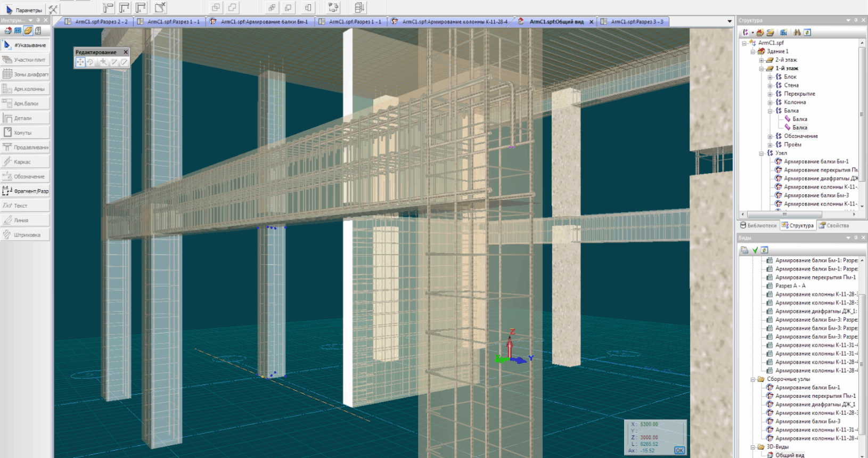Activate the Штриховка hatching tool
Image resolution: width=868 pixels, height=458 pixels.
[x=25, y=235]
